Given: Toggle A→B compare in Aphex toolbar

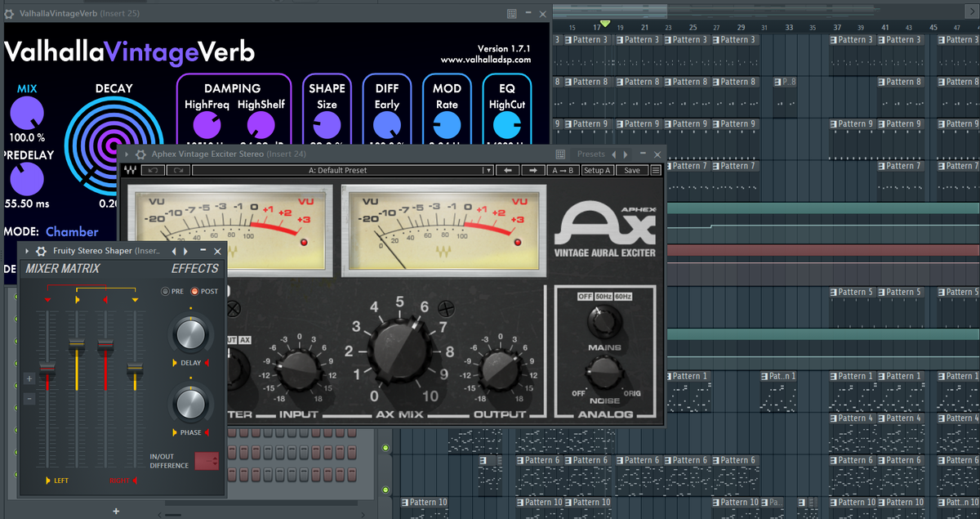Looking at the screenshot, I should pyautogui.click(x=562, y=170).
